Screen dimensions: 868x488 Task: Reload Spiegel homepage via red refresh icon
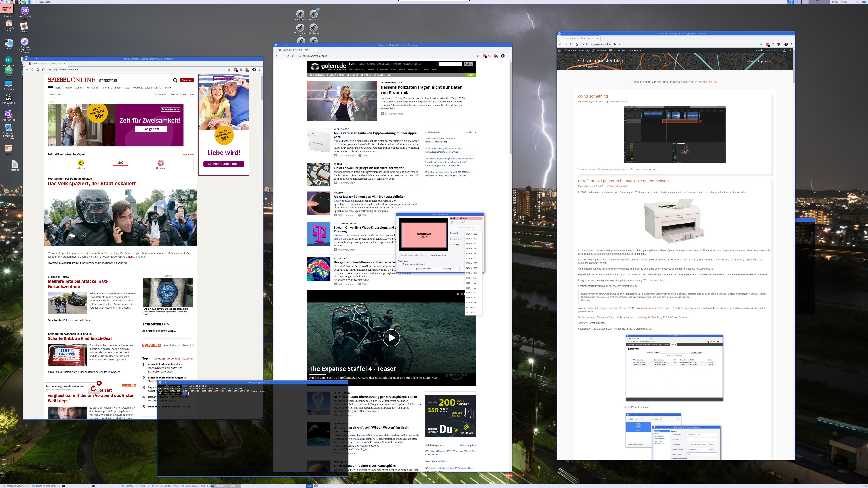coord(93,389)
